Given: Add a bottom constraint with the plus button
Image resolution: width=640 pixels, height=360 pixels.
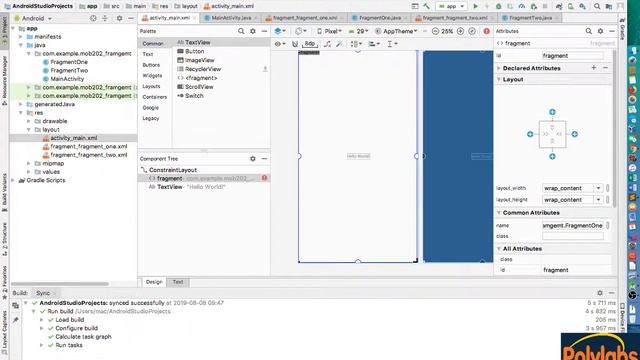Looking at the screenshot, I should [552, 156].
